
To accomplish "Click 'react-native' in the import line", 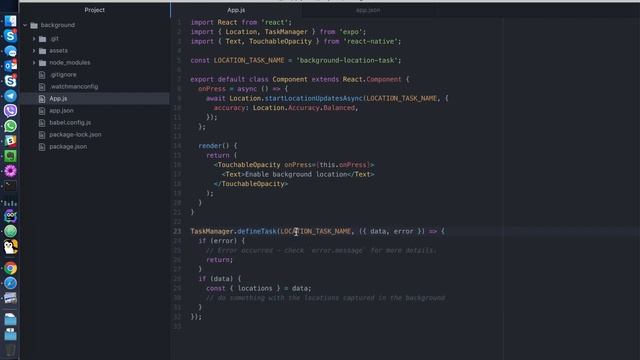I will click(370, 41).
